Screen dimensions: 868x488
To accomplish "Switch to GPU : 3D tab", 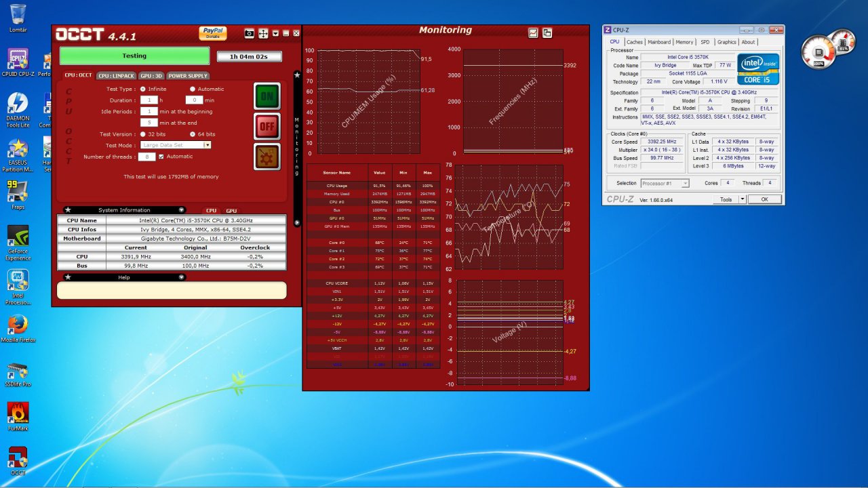I will tap(151, 76).
